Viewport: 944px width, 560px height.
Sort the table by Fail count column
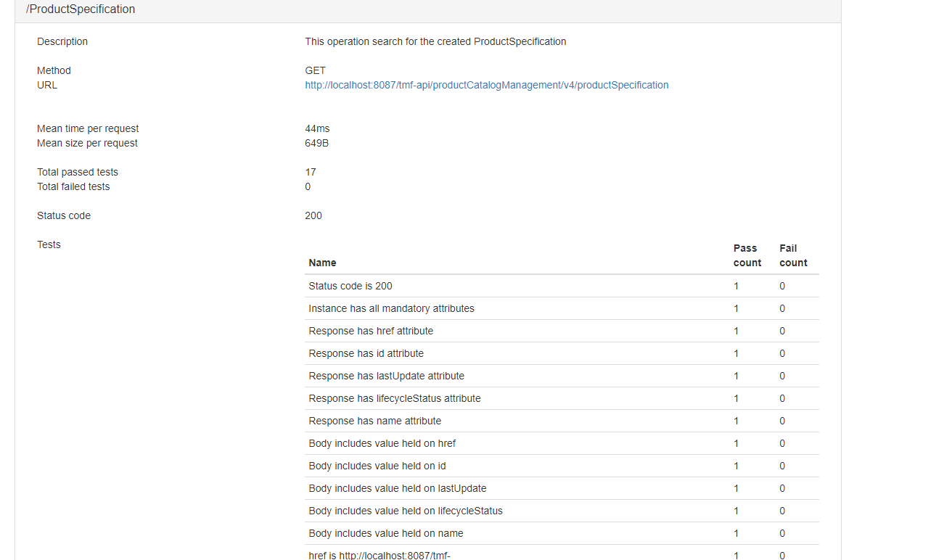(794, 255)
